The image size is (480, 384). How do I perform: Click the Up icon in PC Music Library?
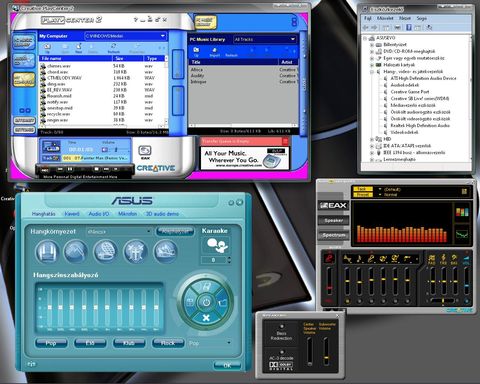[x=196, y=52]
